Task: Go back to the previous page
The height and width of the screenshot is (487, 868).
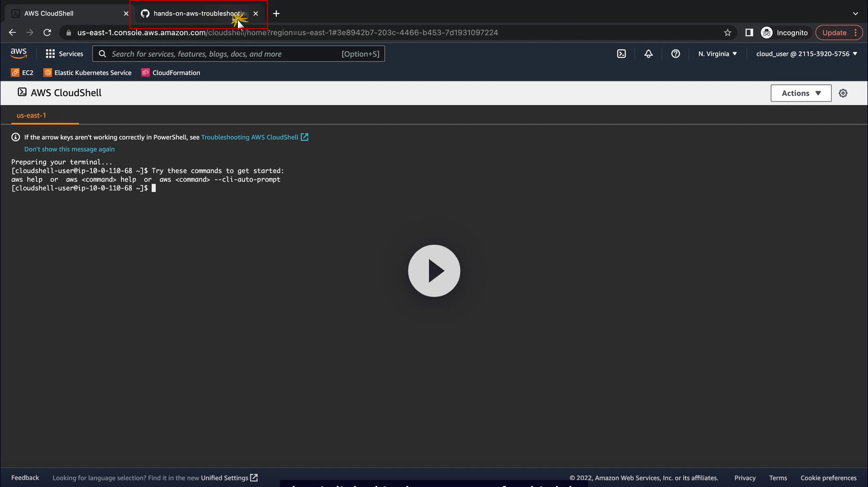Action: click(x=13, y=33)
